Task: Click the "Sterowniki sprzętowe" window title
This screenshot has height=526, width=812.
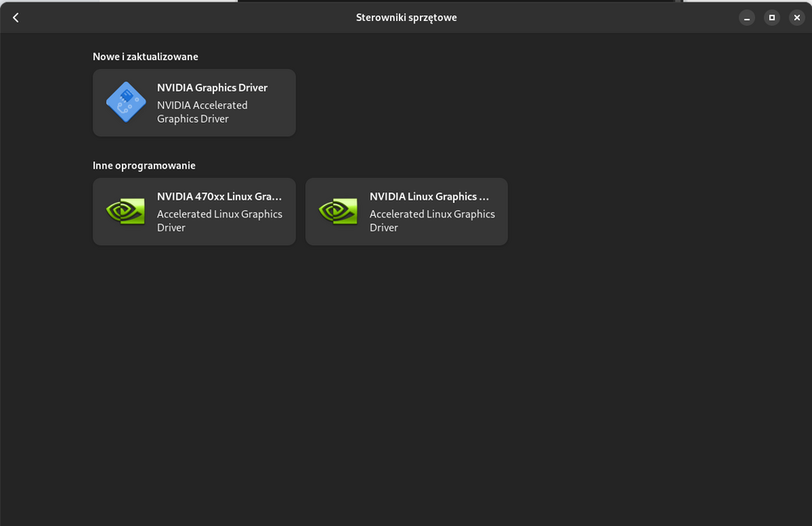Action: (406, 17)
